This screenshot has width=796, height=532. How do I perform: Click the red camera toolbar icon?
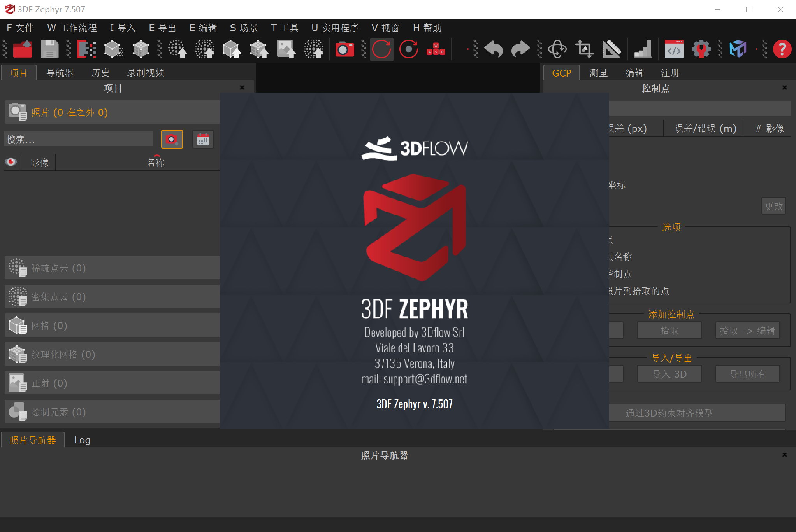coord(344,49)
